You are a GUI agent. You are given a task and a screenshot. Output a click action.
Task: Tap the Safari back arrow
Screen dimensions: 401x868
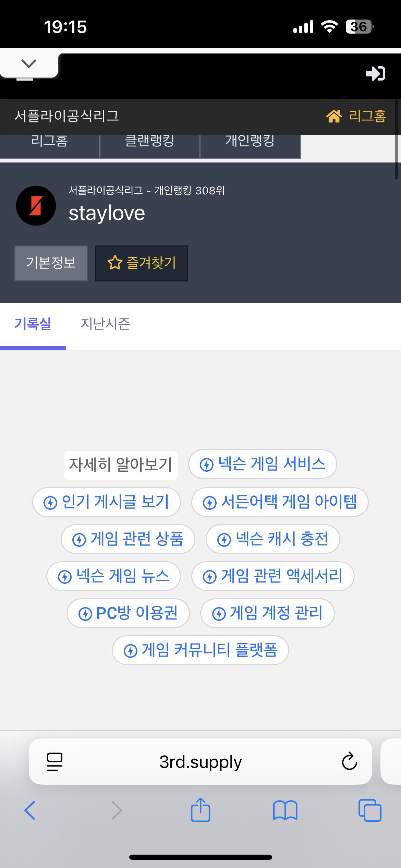point(30,810)
